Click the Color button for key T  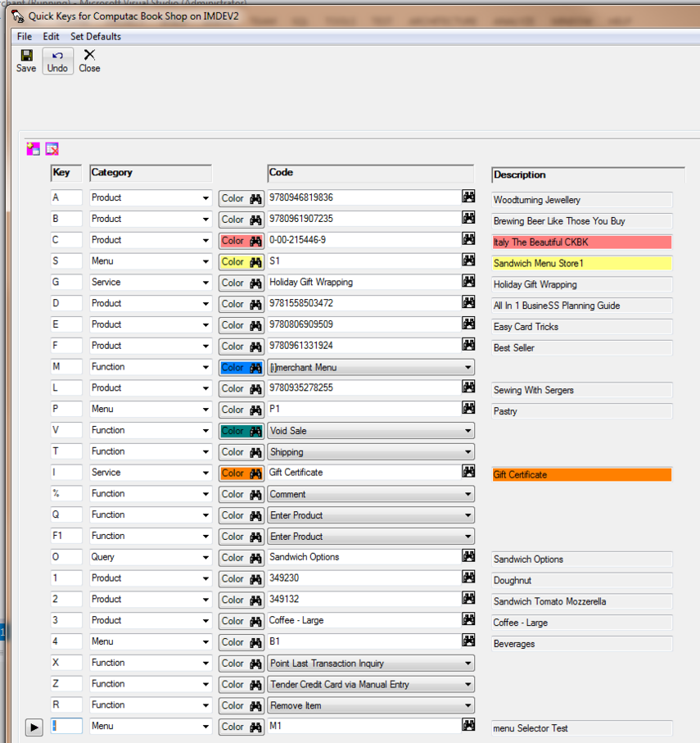241,452
